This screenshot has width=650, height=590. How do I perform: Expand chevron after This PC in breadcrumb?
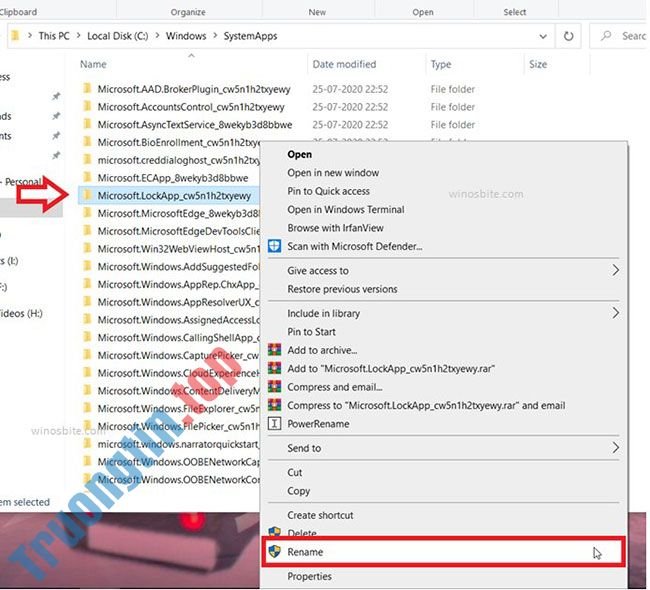point(78,36)
